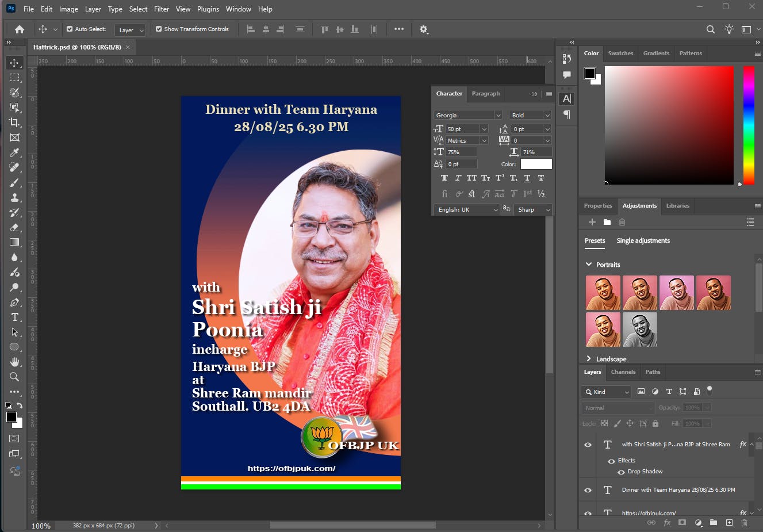Toggle the Auto-Select checkbox
Viewport: 763px width, 532px height.
[x=70, y=29]
